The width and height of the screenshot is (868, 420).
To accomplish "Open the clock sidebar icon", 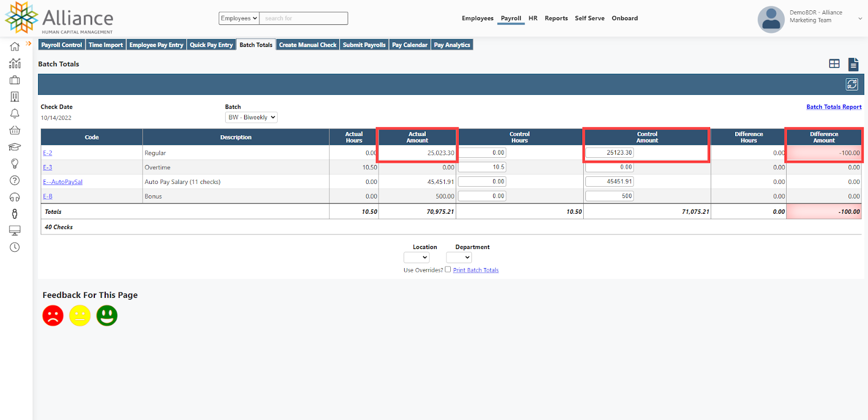I will point(15,247).
